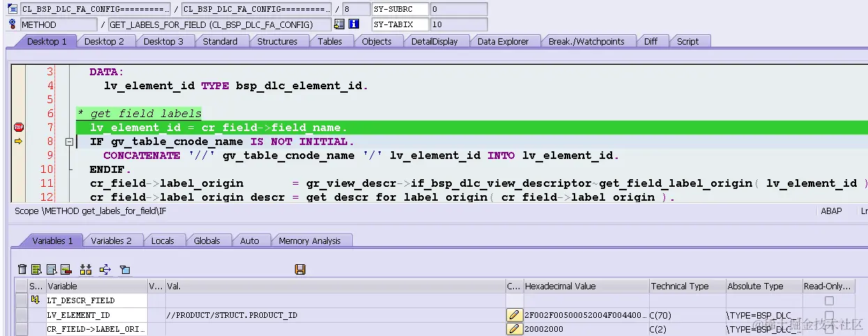Click the METHOD event type field

(59, 24)
